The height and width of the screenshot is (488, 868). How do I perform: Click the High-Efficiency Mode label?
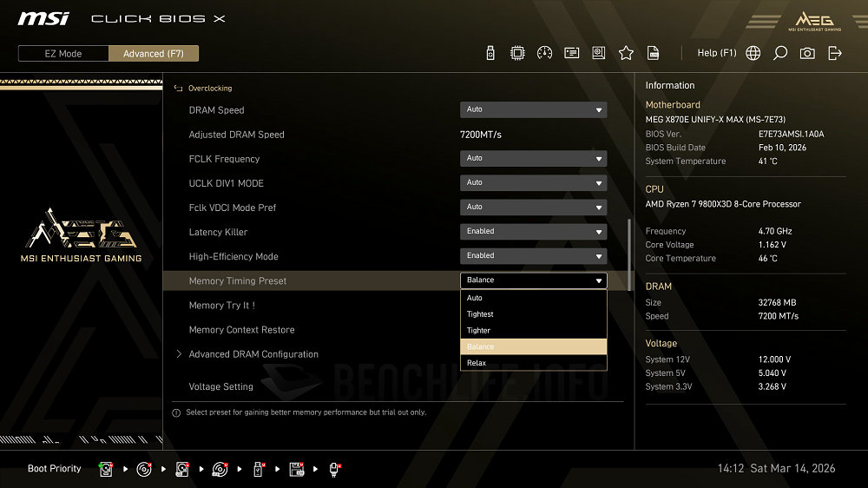(x=233, y=256)
